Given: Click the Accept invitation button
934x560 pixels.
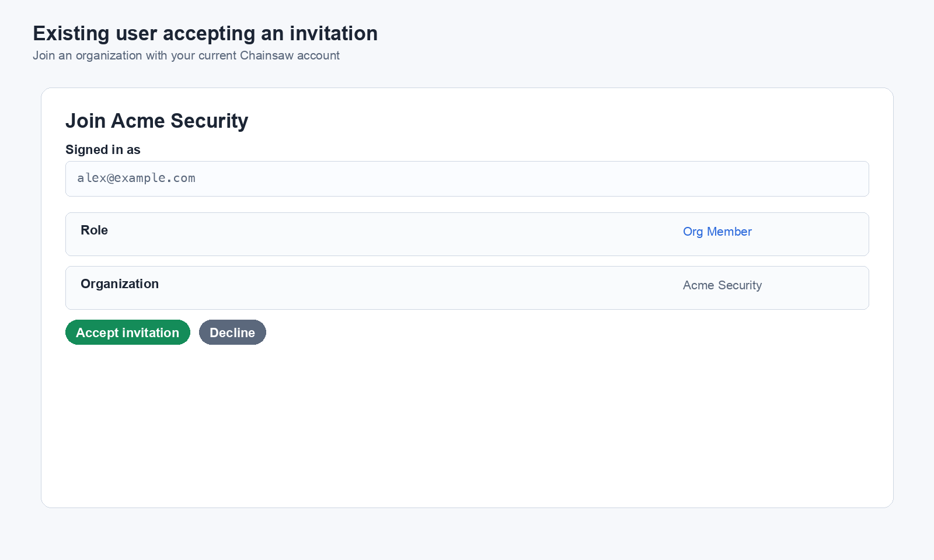Looking at the screenshot, I should tap(128, 332).
